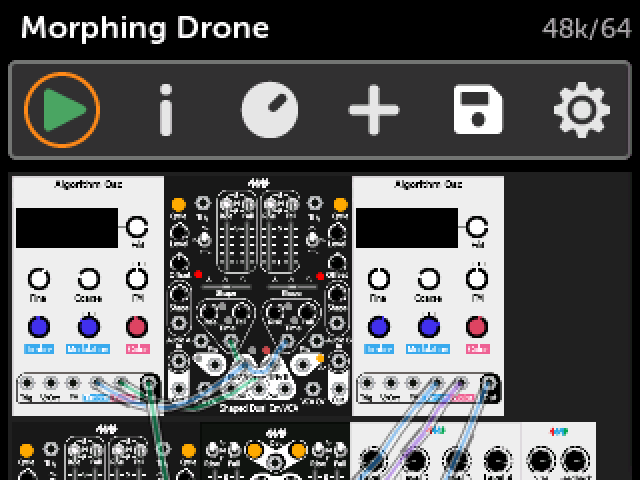Select the left Offset knob on Shaped Dual EnvVCA

179,262
